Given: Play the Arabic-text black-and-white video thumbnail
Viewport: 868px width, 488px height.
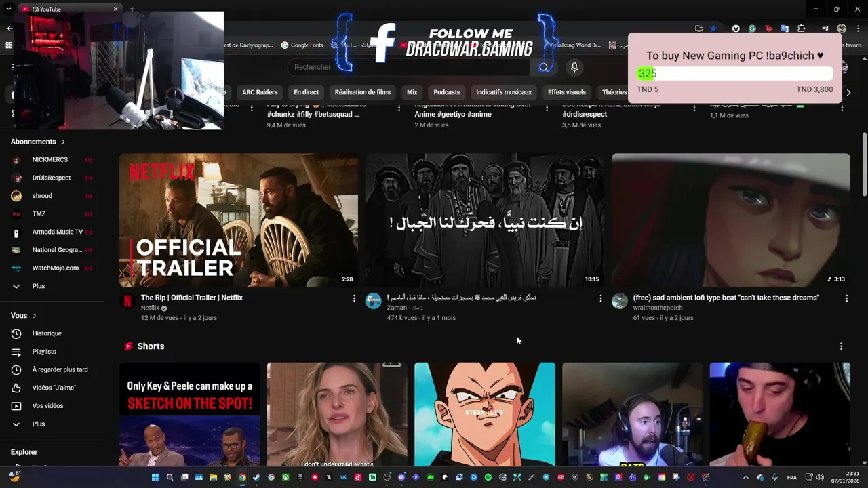Looking at the screenshot, I should pyautogui.click(x=485, y=220).
